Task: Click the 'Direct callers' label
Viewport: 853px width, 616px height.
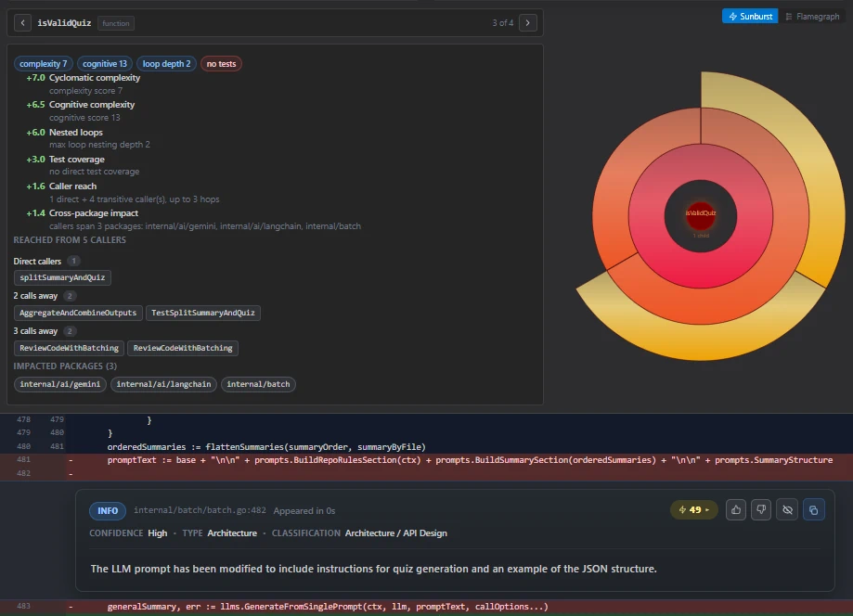Action: 37,261
